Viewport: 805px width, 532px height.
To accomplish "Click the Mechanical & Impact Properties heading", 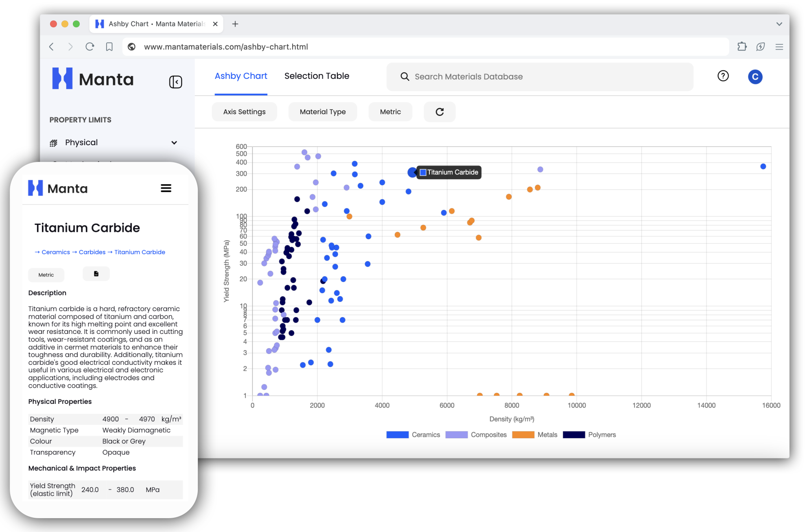I will click(x=82, y=468).
